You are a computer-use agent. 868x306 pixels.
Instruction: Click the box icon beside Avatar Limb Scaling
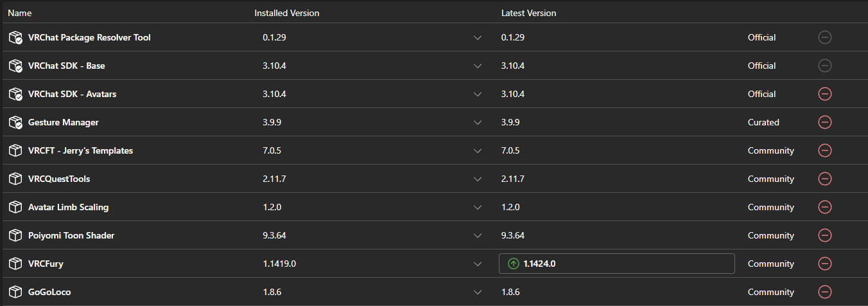point(15,208)
